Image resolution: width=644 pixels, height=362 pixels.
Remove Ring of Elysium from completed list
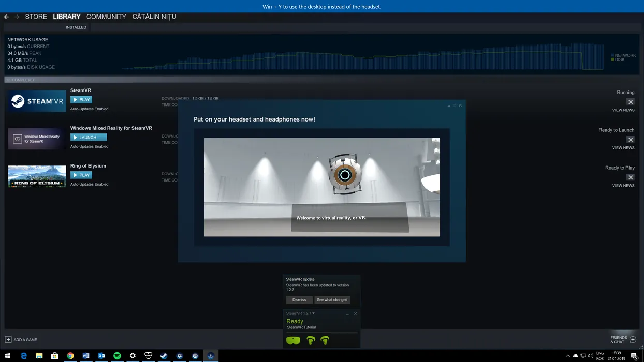(x=630, y=177)
